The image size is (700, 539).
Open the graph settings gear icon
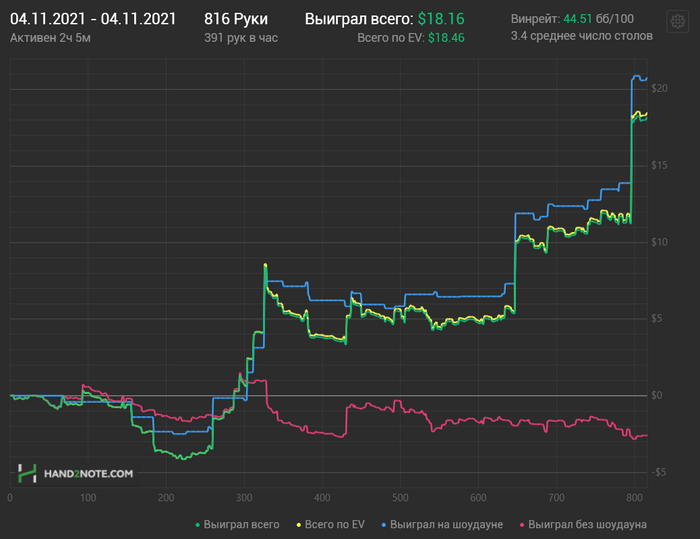click(677, 21)
